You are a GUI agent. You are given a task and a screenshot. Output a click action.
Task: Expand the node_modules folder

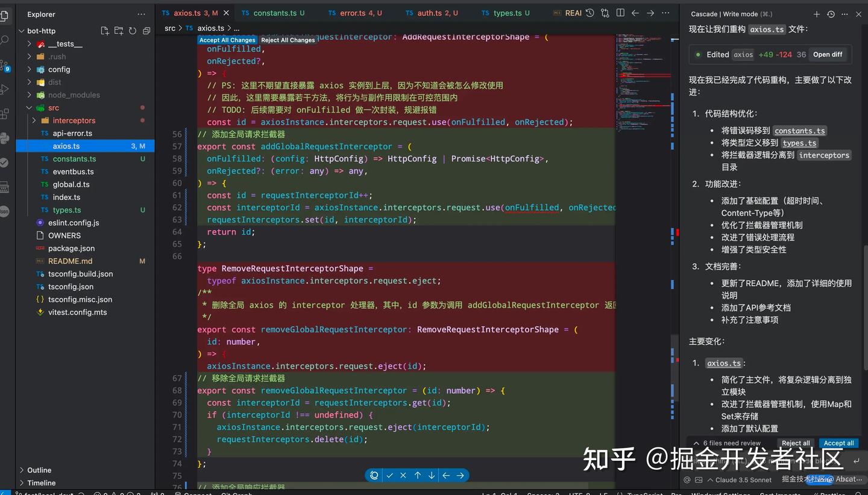click(x=28, y=95)
